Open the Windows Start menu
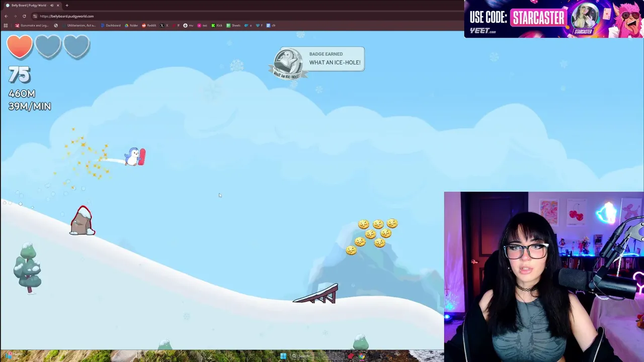The width and height of the screenshot is (644, 362). (283, 356)
